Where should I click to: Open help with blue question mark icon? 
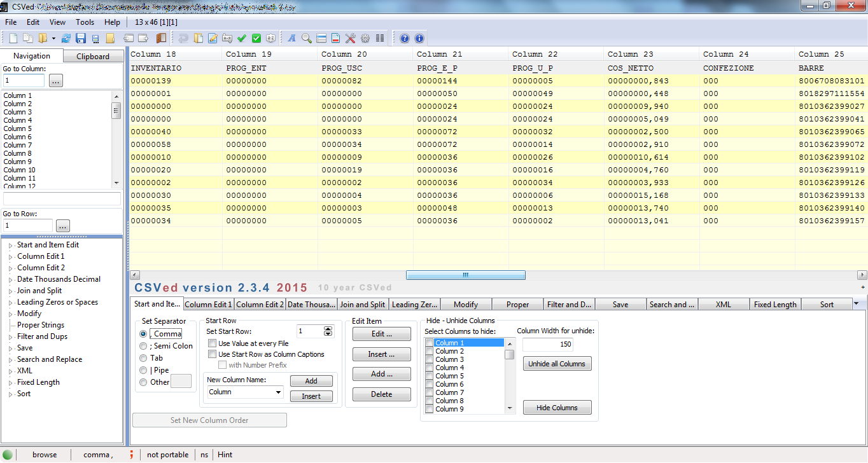click(x=405, y=38)
